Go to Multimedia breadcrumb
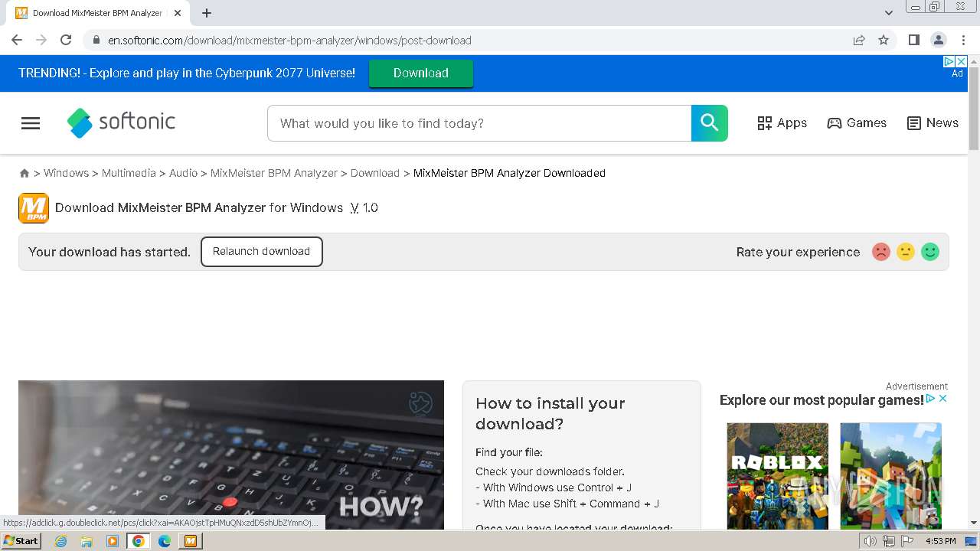980x551 pixels. click(129, 173)
